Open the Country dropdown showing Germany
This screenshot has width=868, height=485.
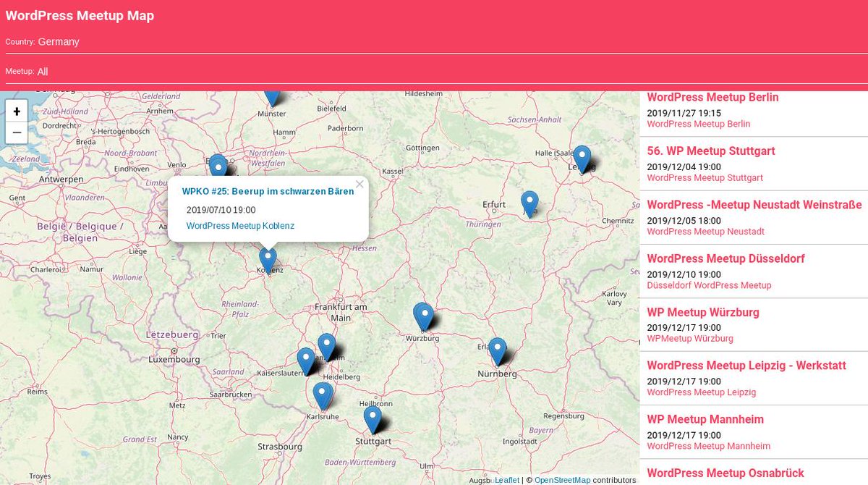click(x=434, y=42)
